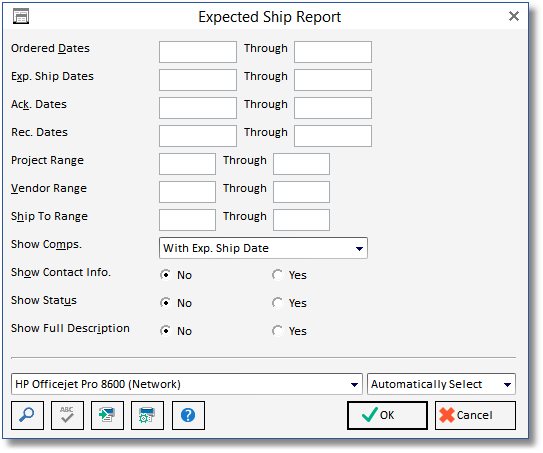This screenshot has height=453, width=543.
Task: Click the ABC spell check icon
Action: 67,415
